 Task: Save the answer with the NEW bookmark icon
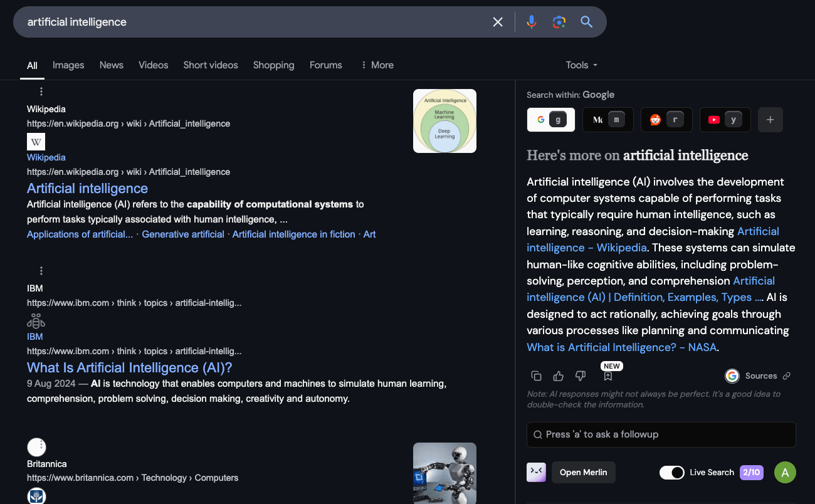(608, 376)
